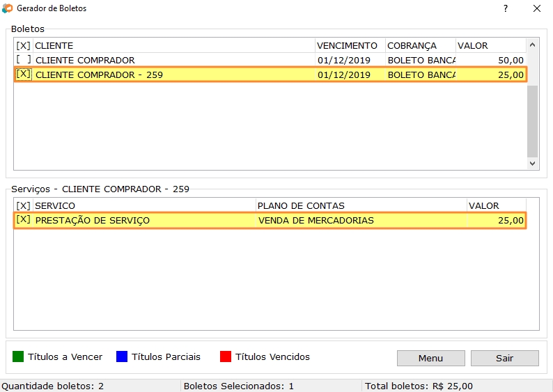Toggle select-all checkbox in Serviços header
This screenshot has height=392, width=553.
coord(23,206)
